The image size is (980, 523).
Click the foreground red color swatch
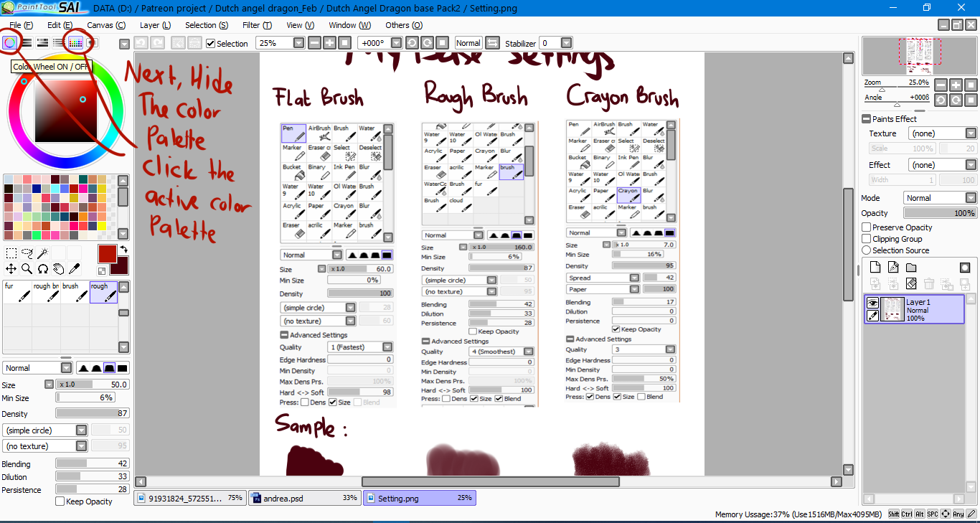[107, 254]
